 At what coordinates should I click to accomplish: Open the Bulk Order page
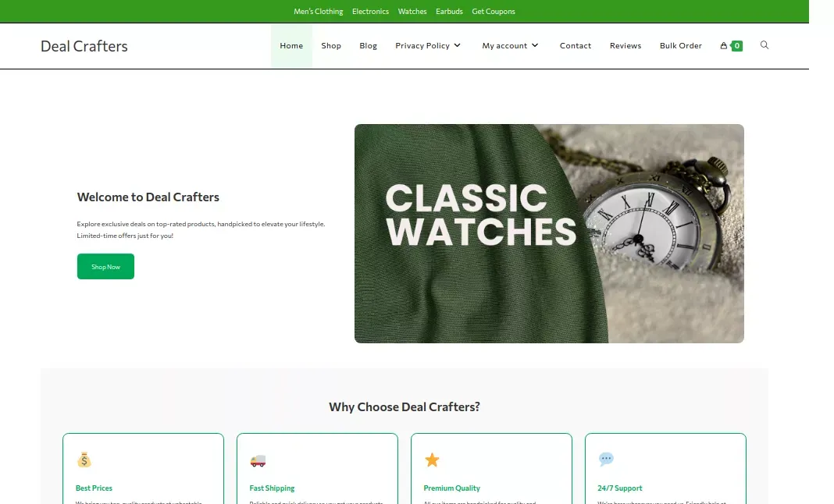click(x=681, y=46)
